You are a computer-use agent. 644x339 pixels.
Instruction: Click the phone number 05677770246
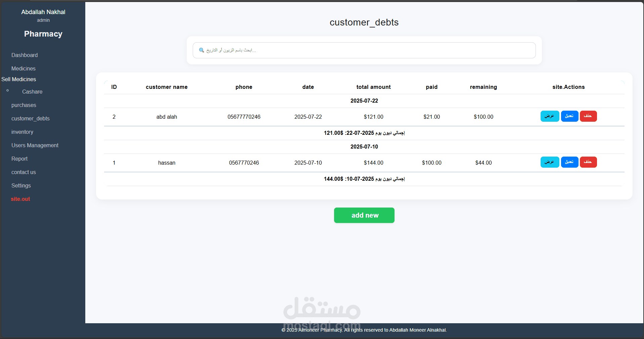click(244, 117)
